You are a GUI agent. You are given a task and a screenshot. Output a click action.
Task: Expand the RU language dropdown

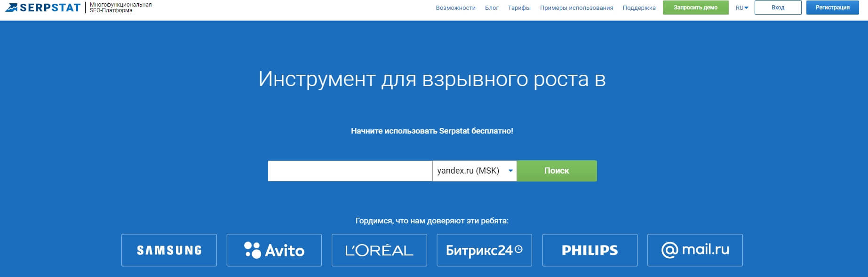[741, 8]
